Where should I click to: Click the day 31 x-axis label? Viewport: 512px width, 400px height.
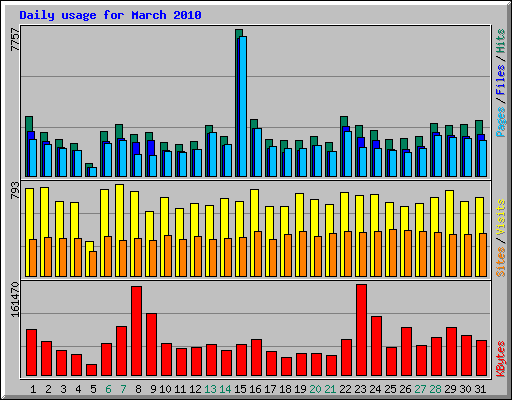tap(480, 389)
